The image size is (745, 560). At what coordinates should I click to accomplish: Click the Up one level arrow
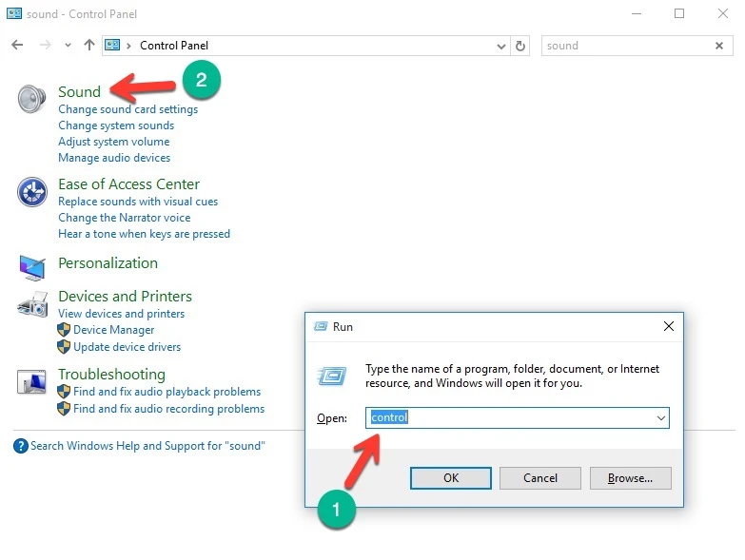89,46
